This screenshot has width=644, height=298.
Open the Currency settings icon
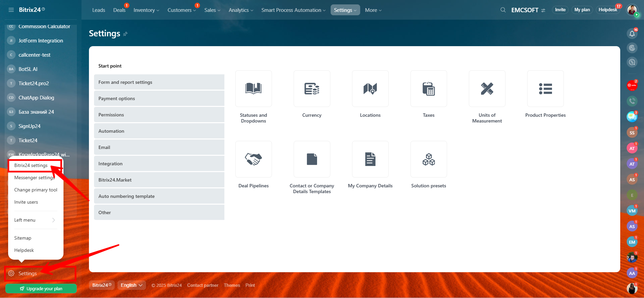pyautogui.click(x=312, y=89)
